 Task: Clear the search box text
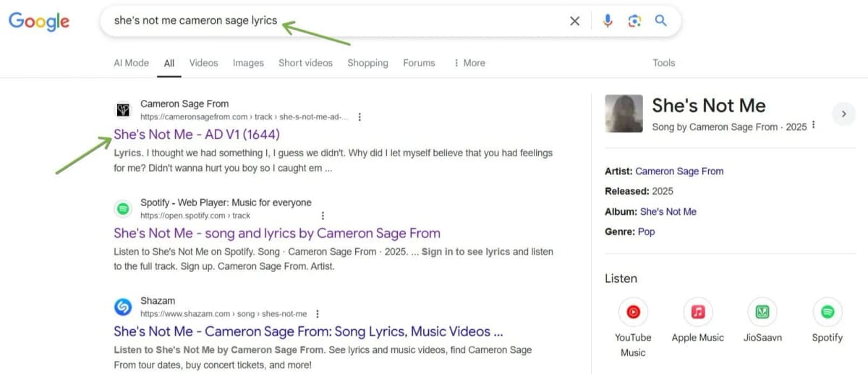pos(574,21)
